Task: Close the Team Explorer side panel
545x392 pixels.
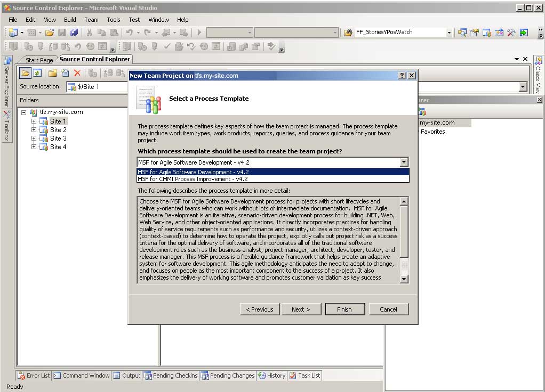Action: (x=539, y=100)
